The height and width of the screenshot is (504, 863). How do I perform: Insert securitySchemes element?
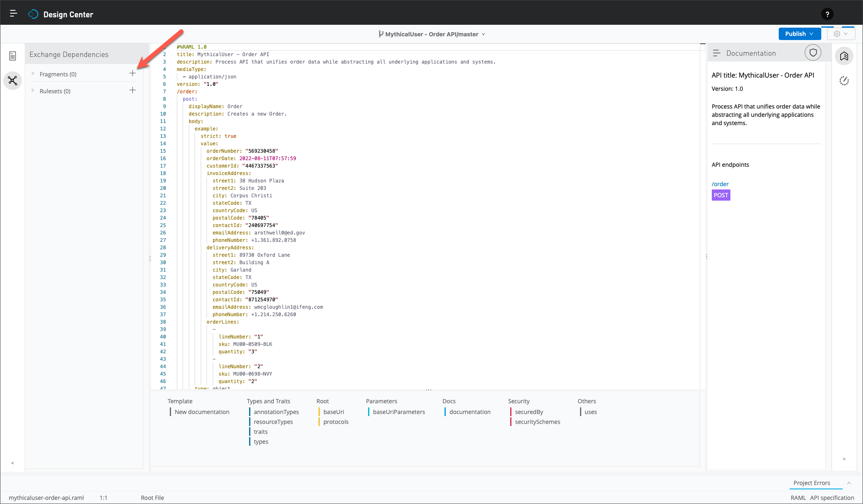tap(537, 422)
